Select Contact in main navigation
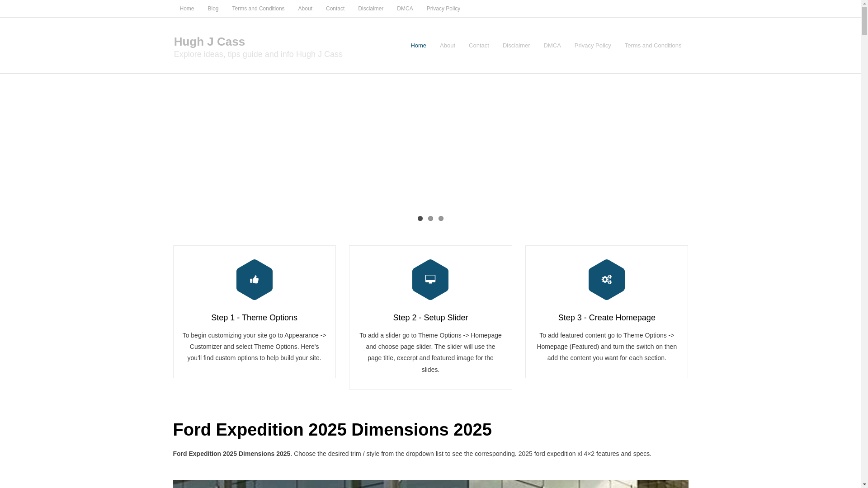The image size is (868, 488). coord(479,46)
